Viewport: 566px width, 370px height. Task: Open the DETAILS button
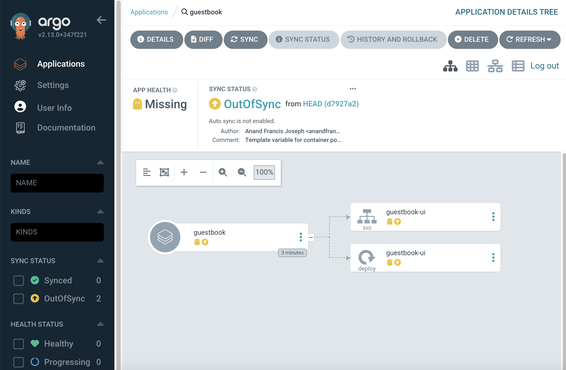tap(156, 39)
